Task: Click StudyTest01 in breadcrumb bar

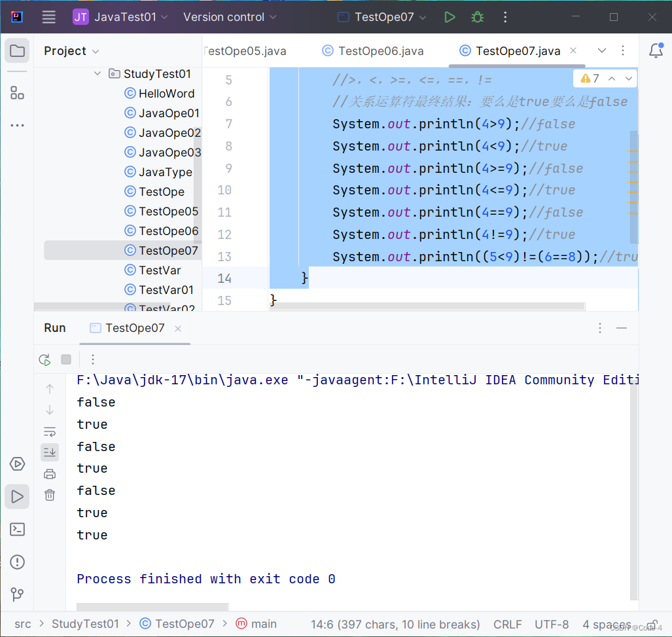Action: 85,624
